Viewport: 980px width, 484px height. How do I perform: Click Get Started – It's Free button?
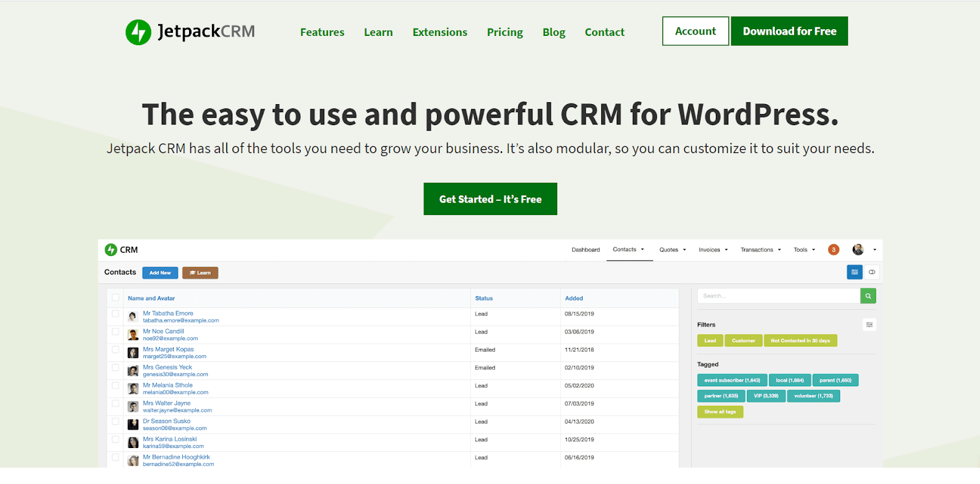(490, 199)
